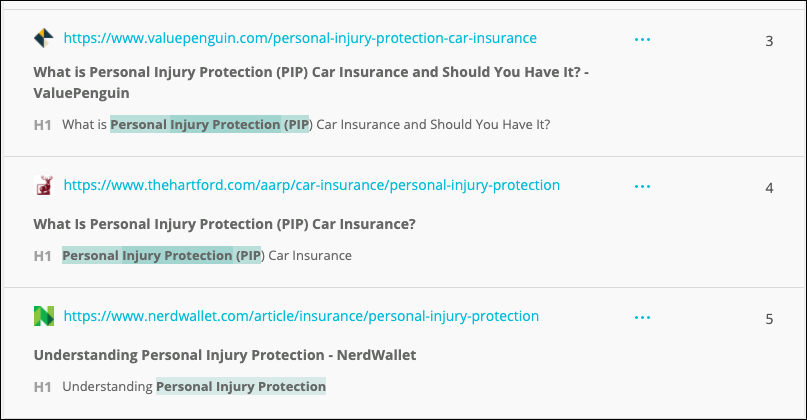This screenshot has height=420, width=807.
Task: Click highlighted keyword in NerdWallet H1 heading
Action: click(x=241, y=387)
